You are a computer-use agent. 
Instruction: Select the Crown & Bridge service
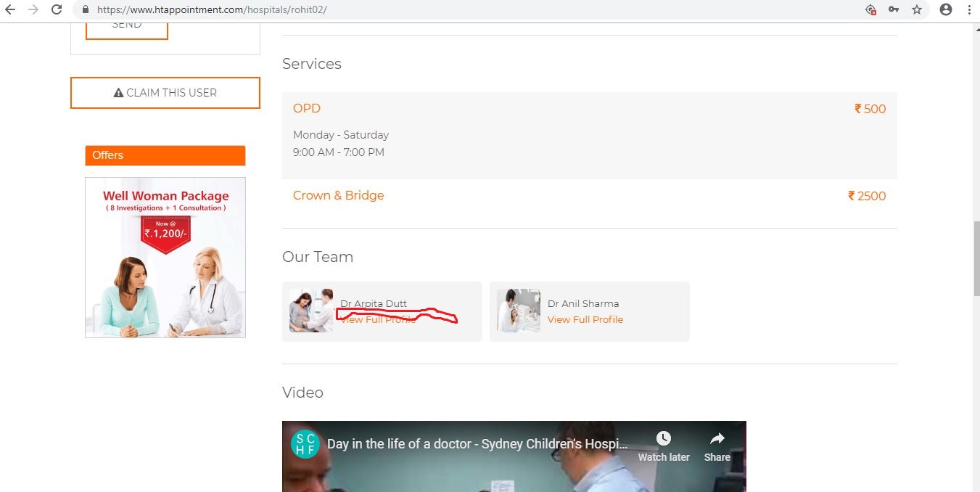point(338,195)
